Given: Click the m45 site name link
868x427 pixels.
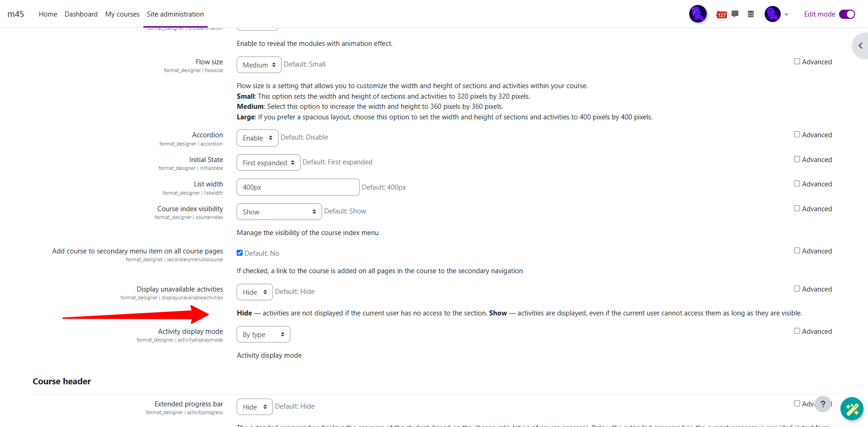Looking at the screenshot, I should [x=16, y=14].
